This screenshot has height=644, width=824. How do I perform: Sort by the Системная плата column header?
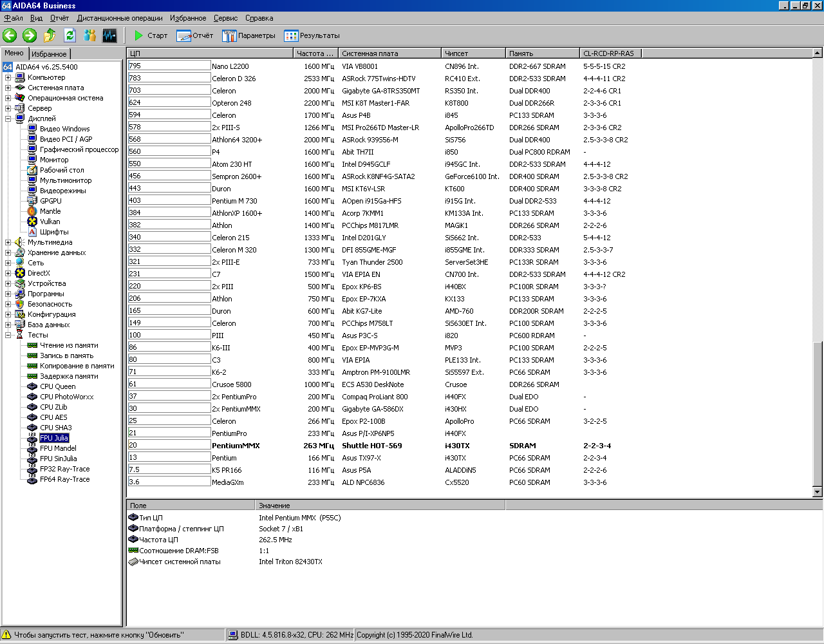[390, 53]
